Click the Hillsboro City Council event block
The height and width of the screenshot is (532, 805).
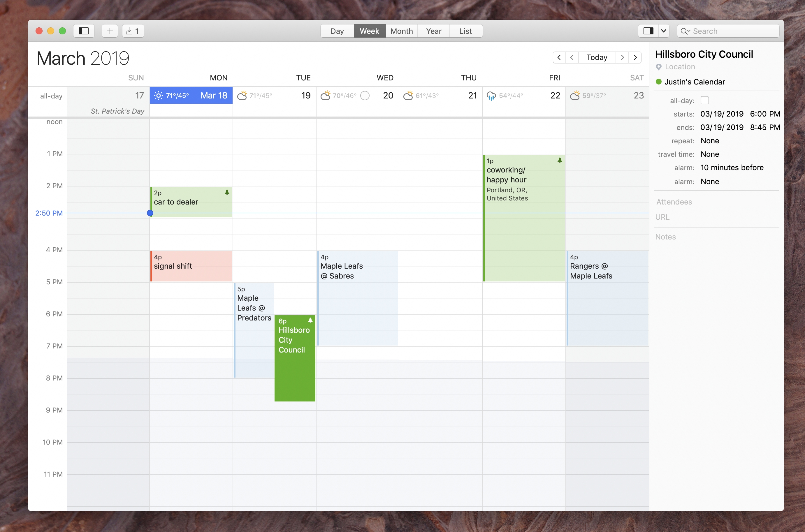(295, 357)
